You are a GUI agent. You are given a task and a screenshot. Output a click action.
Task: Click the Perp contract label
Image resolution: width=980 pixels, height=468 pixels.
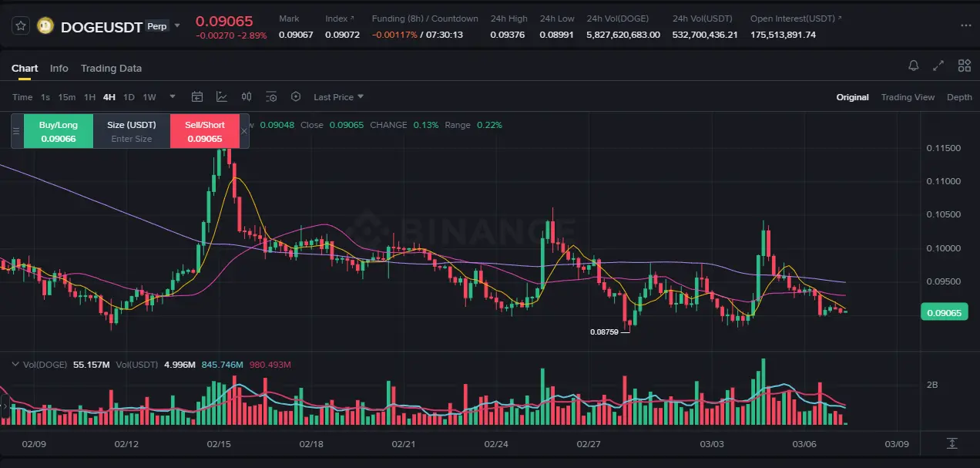coord(156,26)
